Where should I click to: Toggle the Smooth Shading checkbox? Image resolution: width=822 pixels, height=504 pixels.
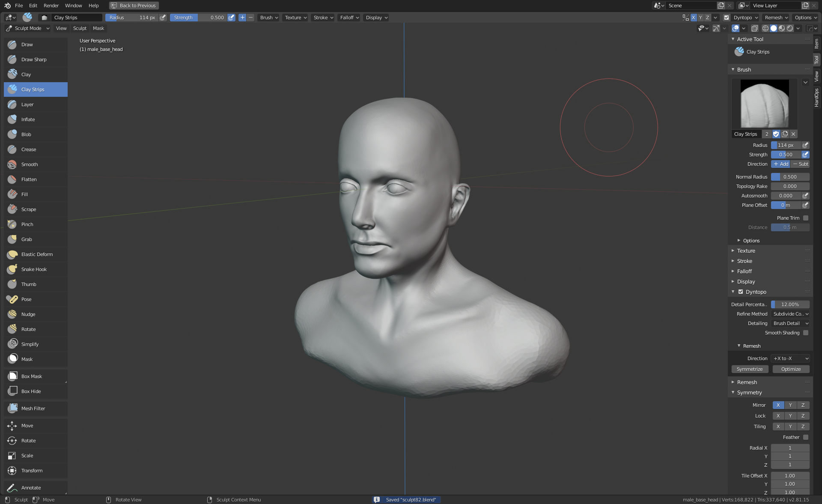[806, 333]
